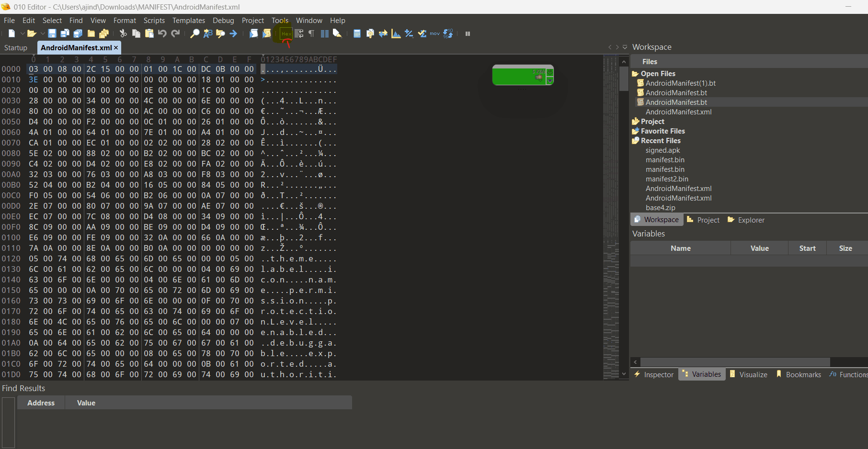Open the Templates menu

[189, 21]
